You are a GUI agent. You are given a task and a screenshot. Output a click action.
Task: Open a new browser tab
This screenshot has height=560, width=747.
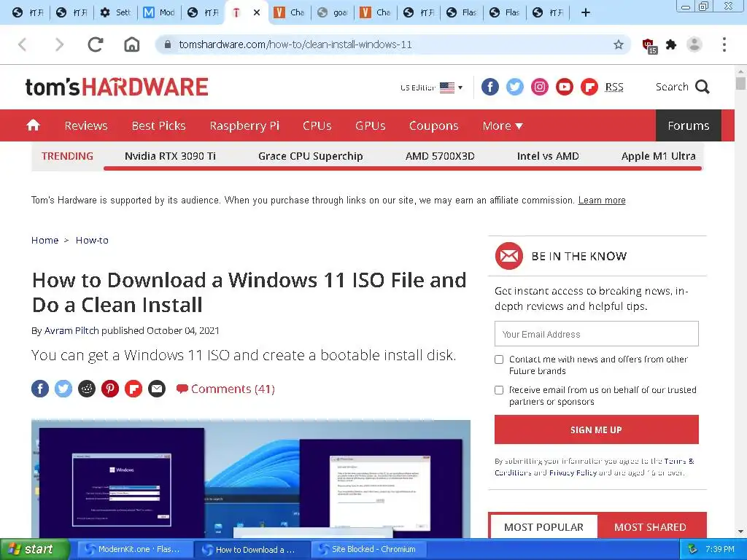point(586,12)
